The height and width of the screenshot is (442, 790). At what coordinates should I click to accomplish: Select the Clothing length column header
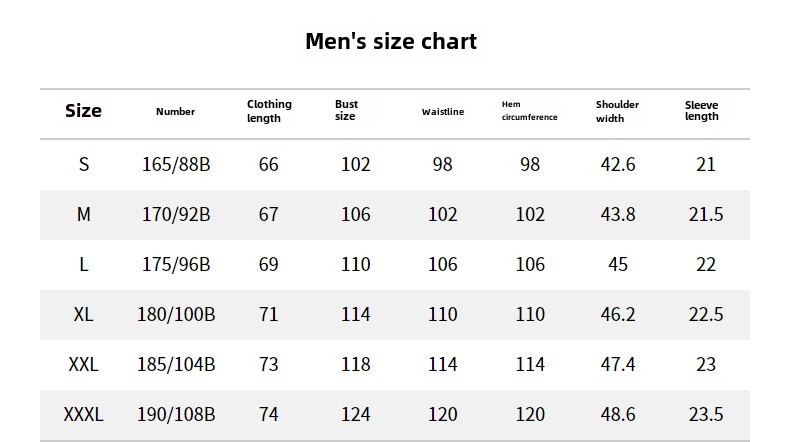pos(269,111)
